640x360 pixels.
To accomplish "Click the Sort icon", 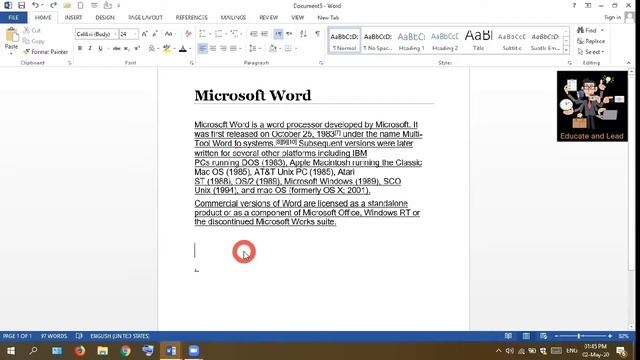I will tap(303, 34).
